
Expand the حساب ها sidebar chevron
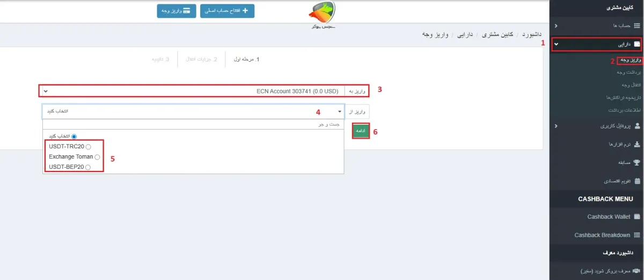[555, 26]
